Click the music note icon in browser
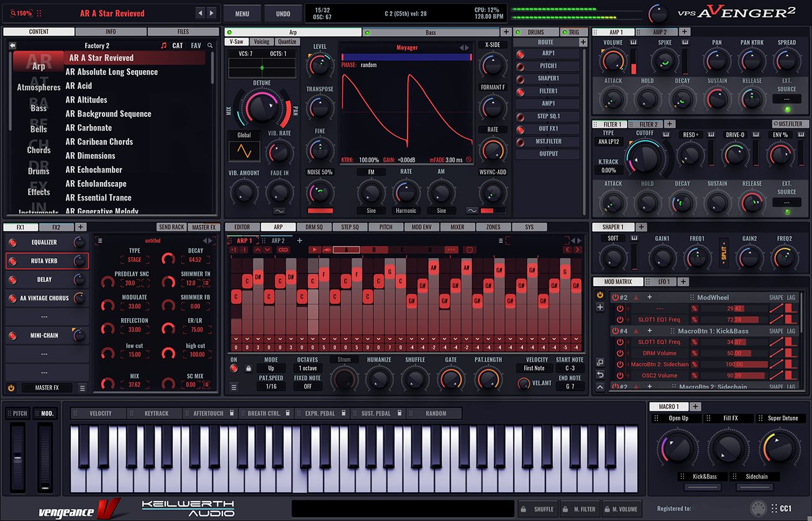 [x=164, y=45]
